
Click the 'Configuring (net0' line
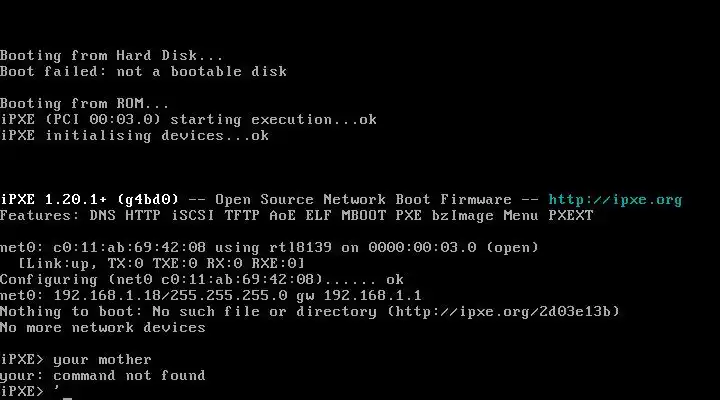[x=202, y=280]
